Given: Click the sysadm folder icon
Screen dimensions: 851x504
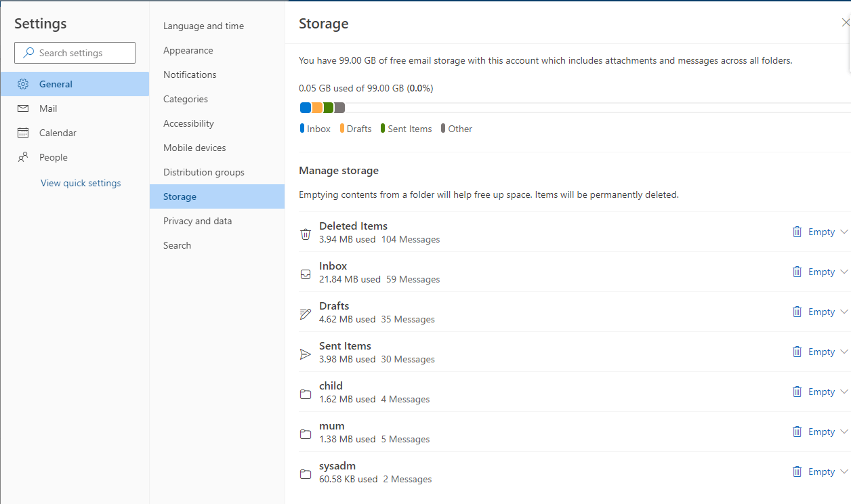Looking at the screenshot, I should (x=306, y=474).
